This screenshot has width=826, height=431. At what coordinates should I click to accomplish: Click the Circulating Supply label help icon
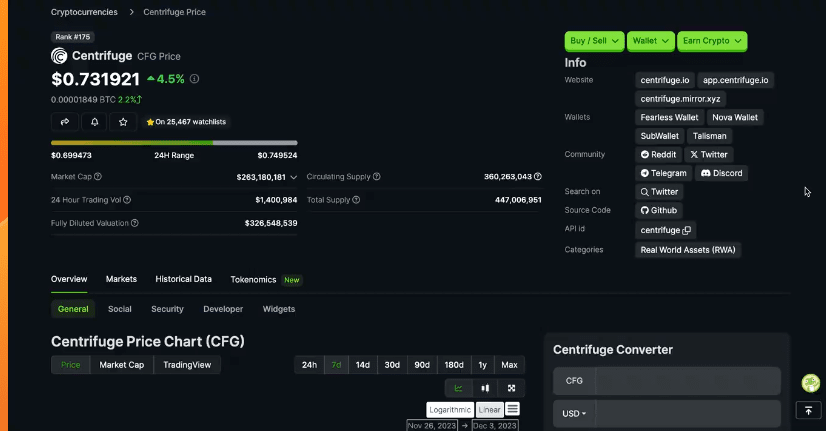(377, 177)
